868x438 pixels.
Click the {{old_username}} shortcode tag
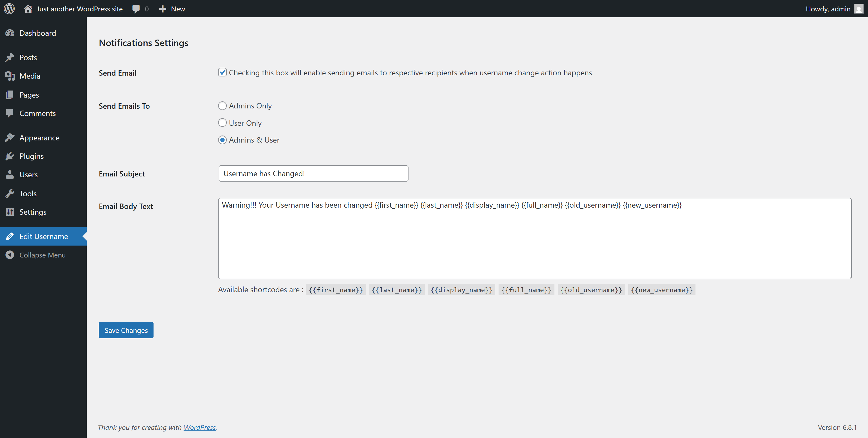[x=591, y=290]
